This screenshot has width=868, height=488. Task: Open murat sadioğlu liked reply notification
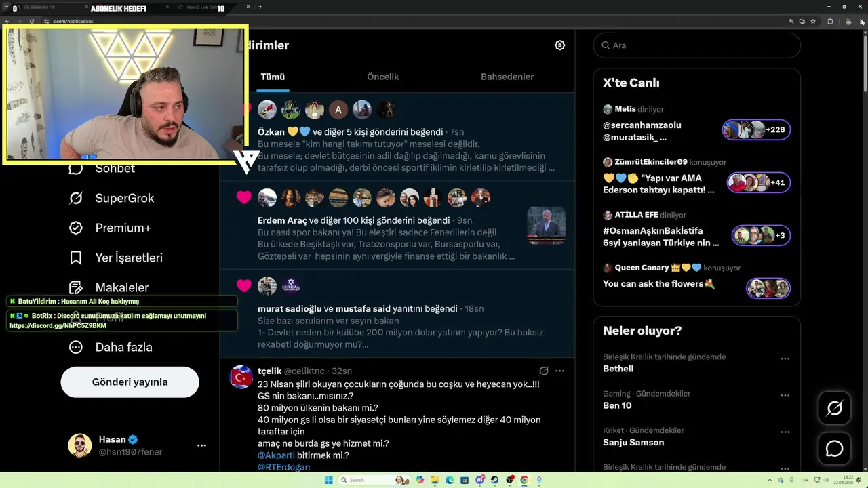pos(397,313)
